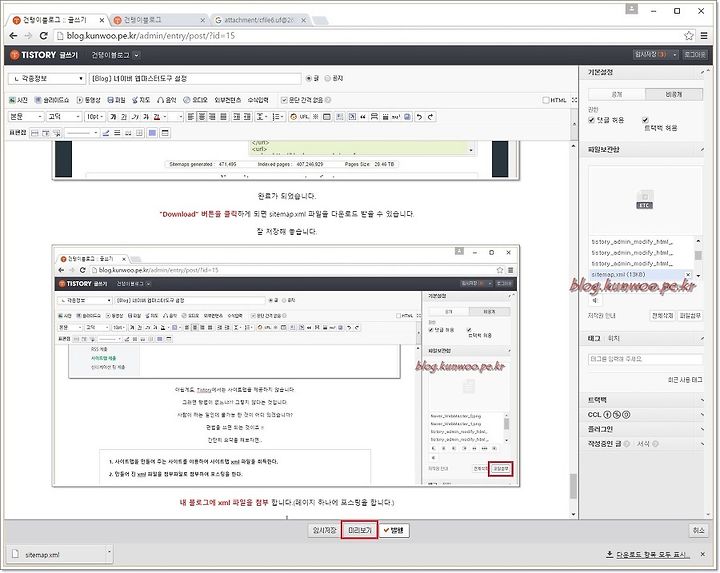Open the 본문 paragraph style dropdown
Viewport: 720px width, 573px height.
pyautogui.click(x=26, y=117)
